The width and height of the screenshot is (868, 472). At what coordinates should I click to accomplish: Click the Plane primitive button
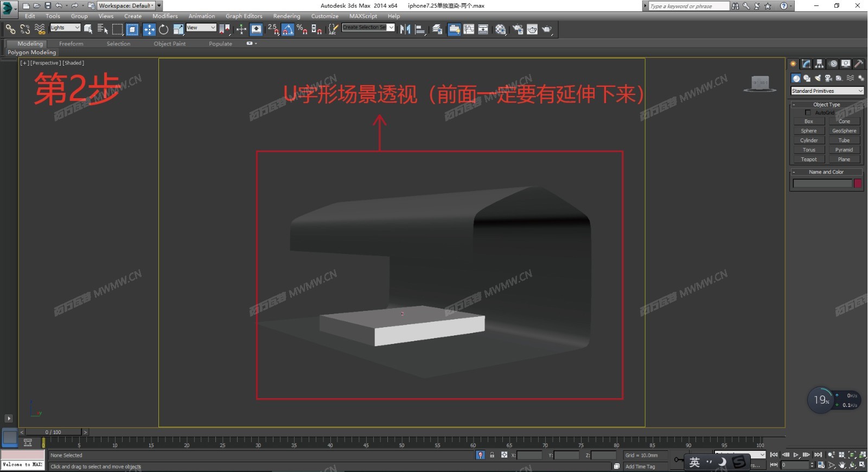click(x=844, y=160)
